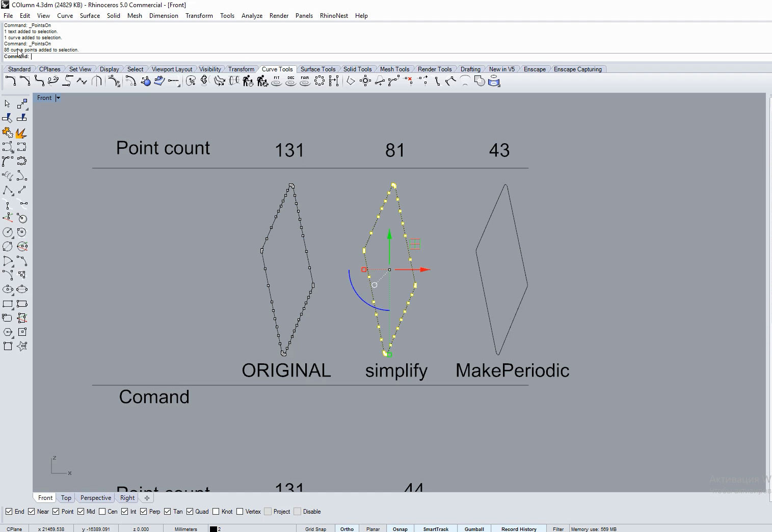The width and height of the screenshot is (772, 532).
Task: Toggle the End osnap checkbox
Action: click(x=9, y=512)
